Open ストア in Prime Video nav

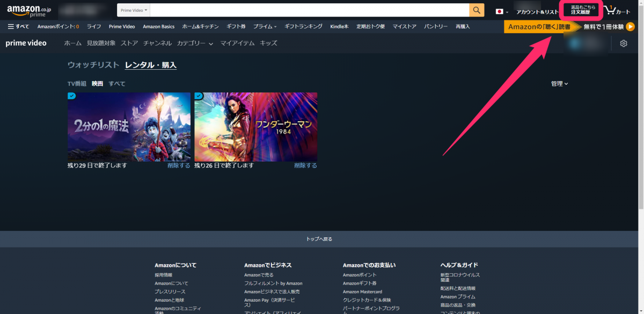(129, 43)
